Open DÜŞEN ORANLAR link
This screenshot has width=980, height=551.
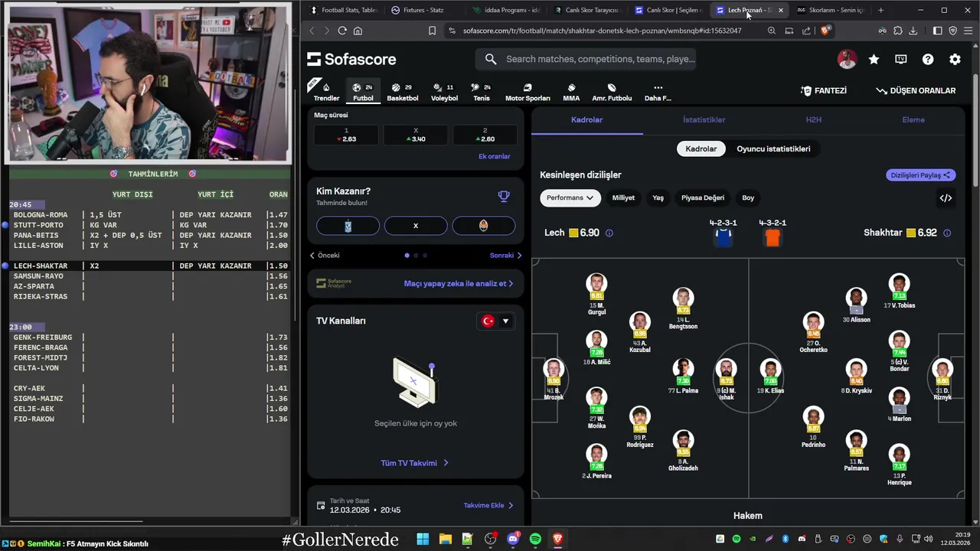tap(916, 90)
